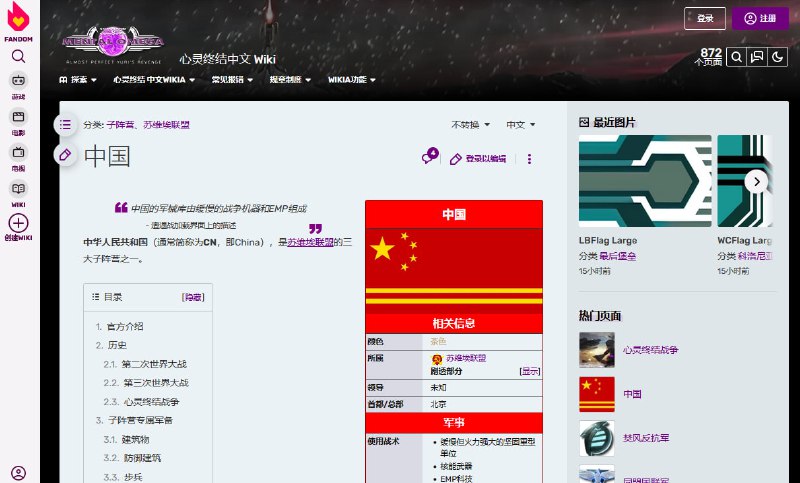Toggle dark mode moon icon
Viewport: 800px width, 483px height.
click(778, 57)
